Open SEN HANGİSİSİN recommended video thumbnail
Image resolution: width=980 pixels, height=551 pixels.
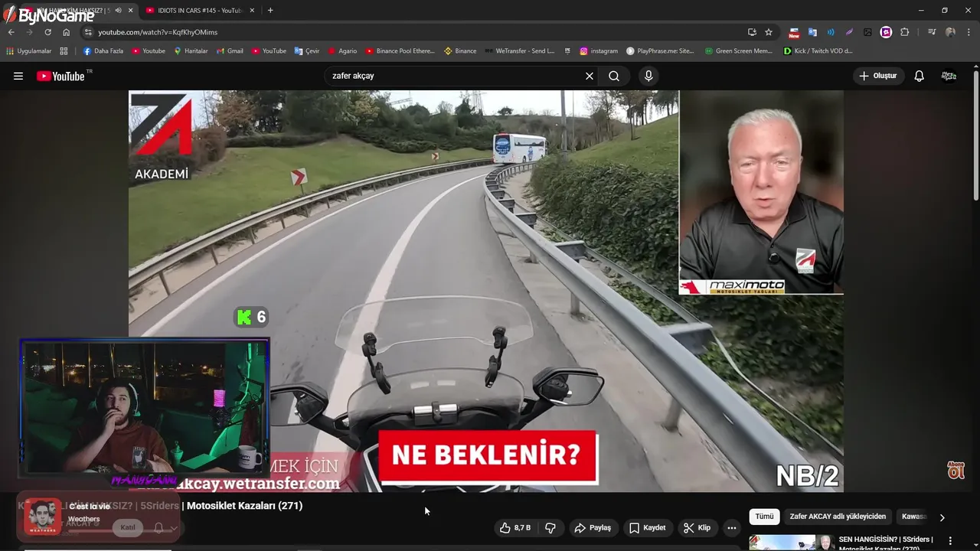pyautogui.click(x=792, y=543)
